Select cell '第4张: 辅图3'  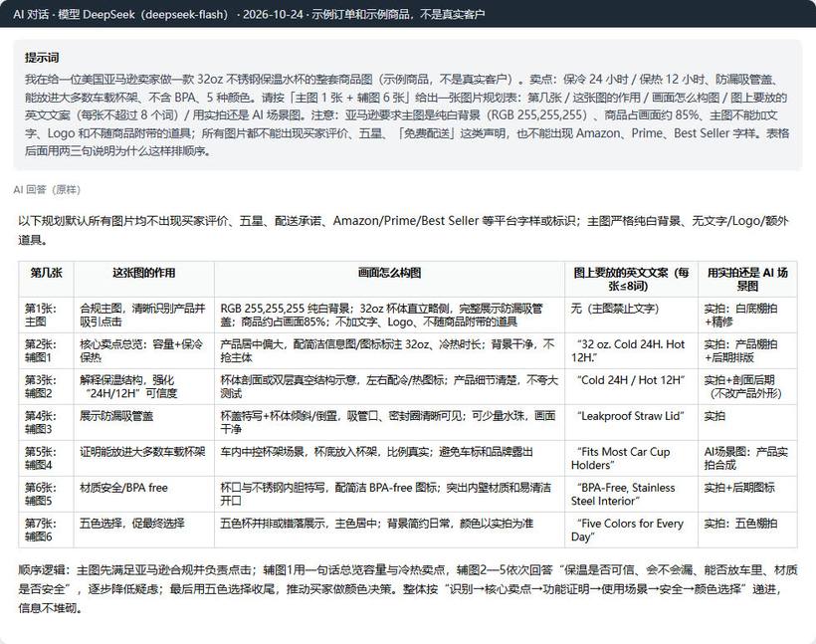(x=46, y=423)
